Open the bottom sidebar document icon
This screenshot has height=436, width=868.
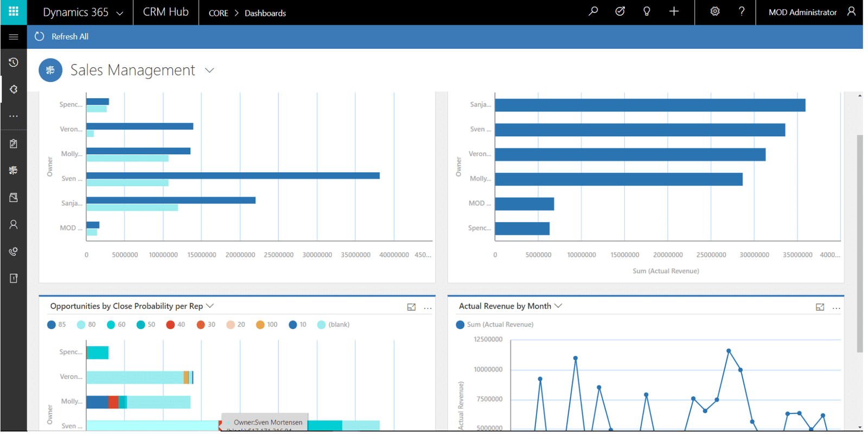tap(14, 278)
